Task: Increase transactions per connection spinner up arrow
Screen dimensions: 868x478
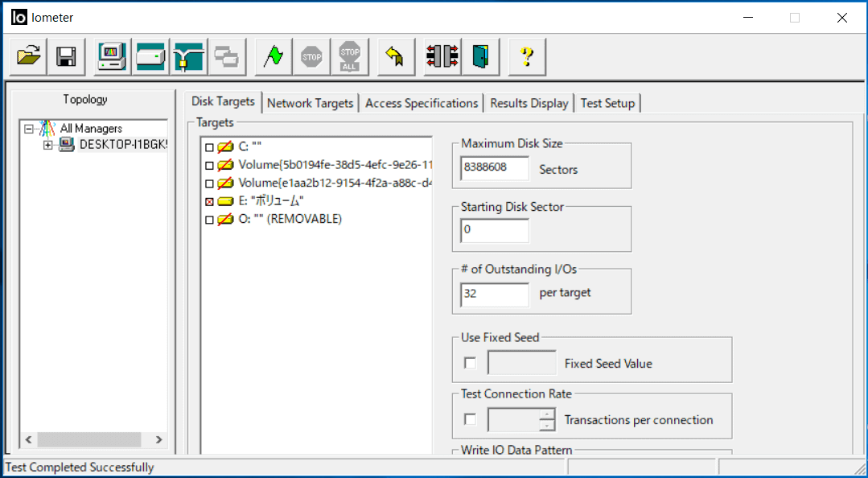Action: coord(548,414)
